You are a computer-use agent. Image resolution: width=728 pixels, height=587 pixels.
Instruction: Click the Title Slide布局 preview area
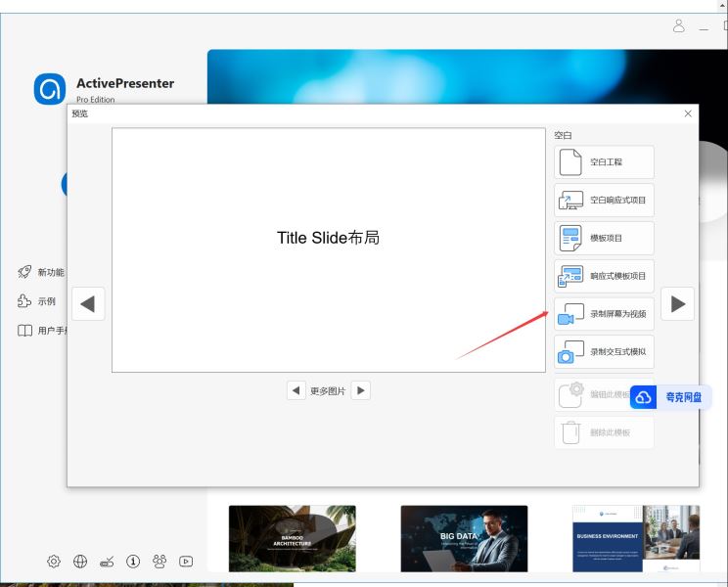tap(328, 249)
